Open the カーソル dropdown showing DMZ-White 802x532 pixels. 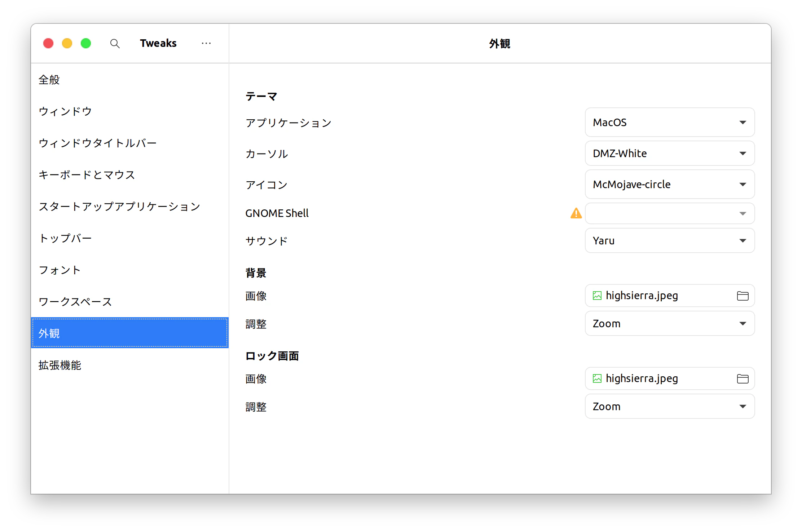pyautogui.click(x=670, y=154)
